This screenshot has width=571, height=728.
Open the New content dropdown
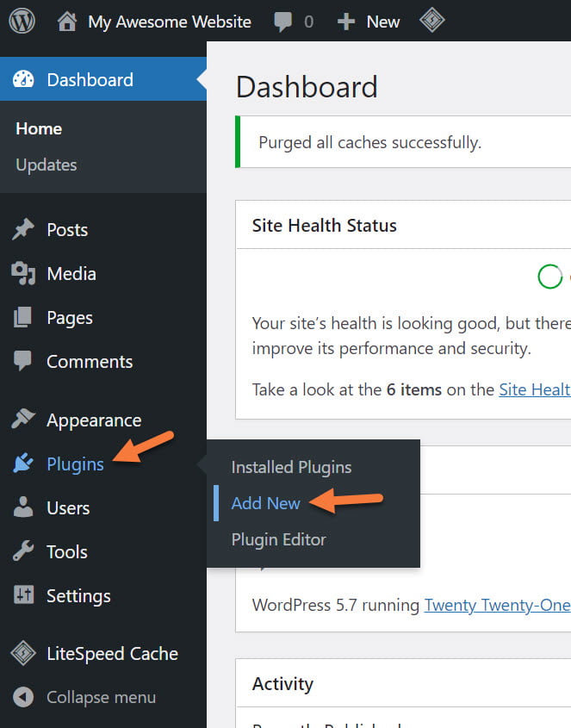pyautogui.click(x=369, y=22)
